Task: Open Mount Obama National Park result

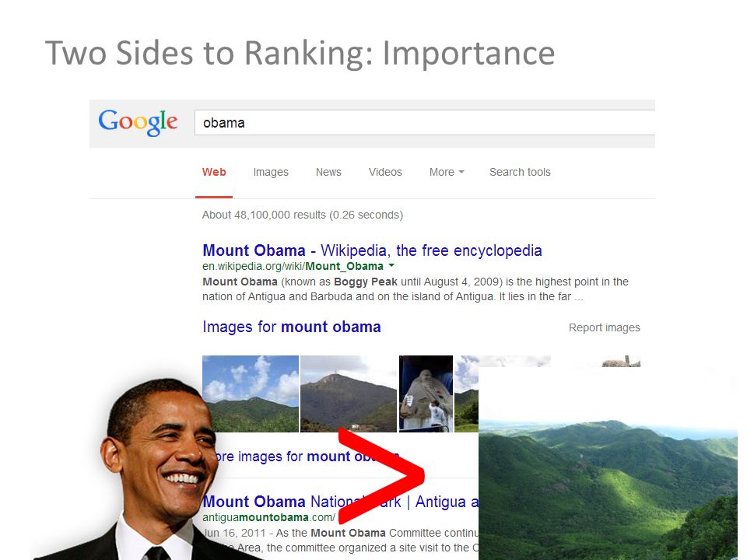Action: [x=340, y=502]
